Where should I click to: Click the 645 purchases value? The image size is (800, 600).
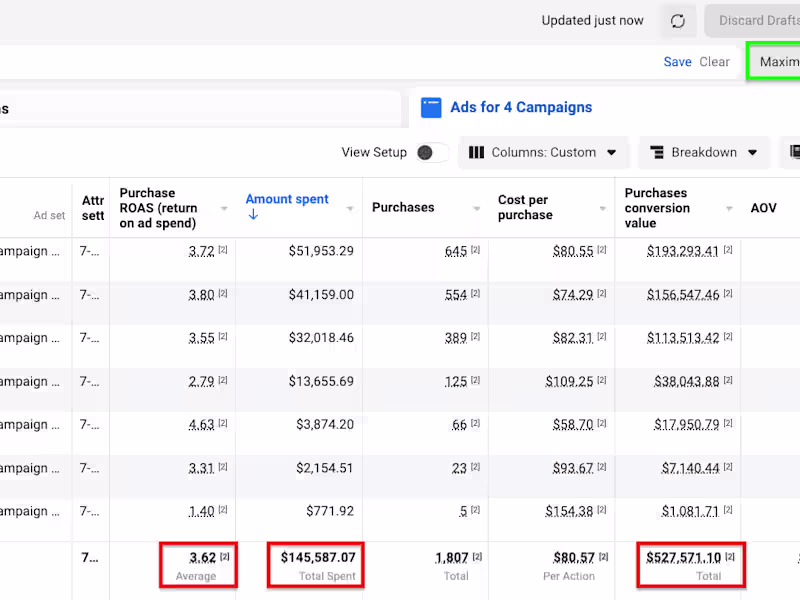[456, 251]
